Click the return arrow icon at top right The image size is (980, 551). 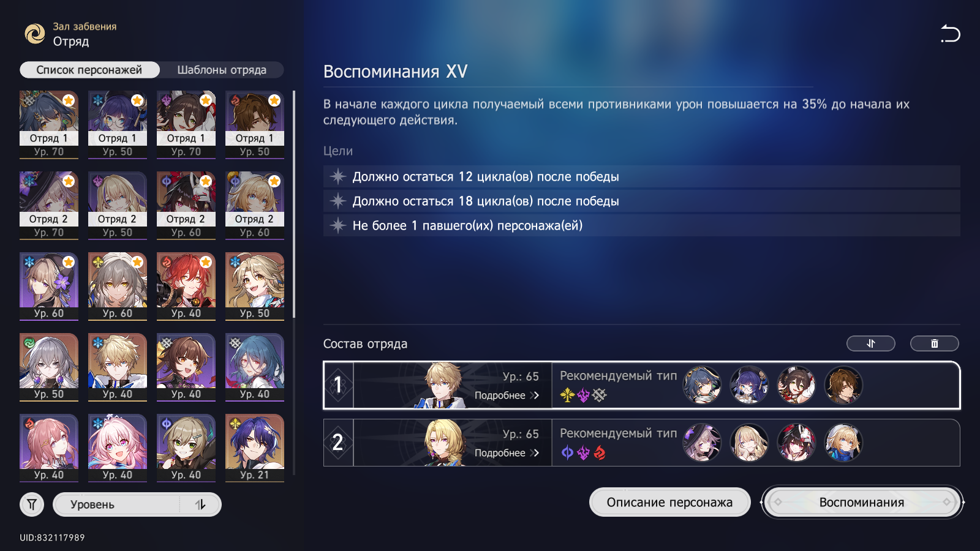951,34
